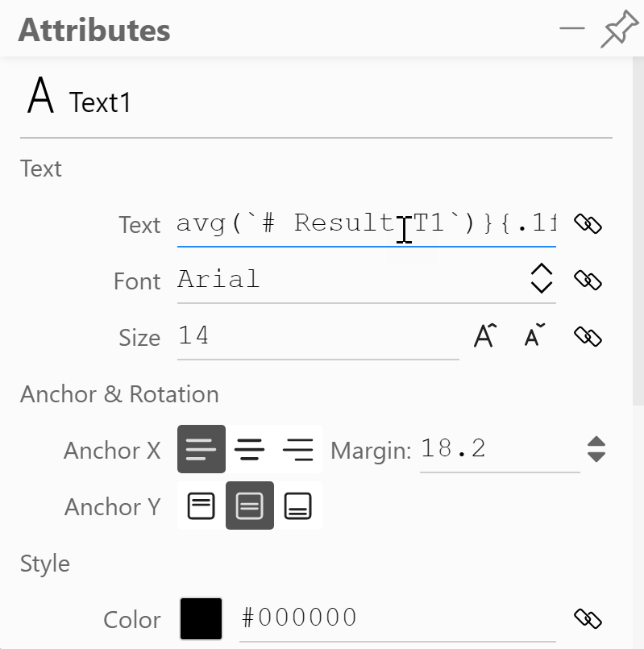Pin the Attributes panel
Image resolution: width=644 pixels, height=649 pixels.
619,28
